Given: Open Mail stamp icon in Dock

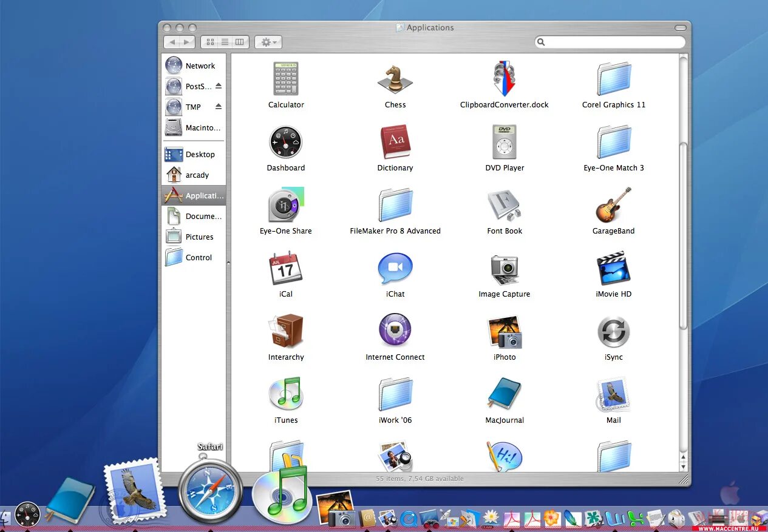Looking at the screenshot, I should pyautogui.click(x=134, y=490).
